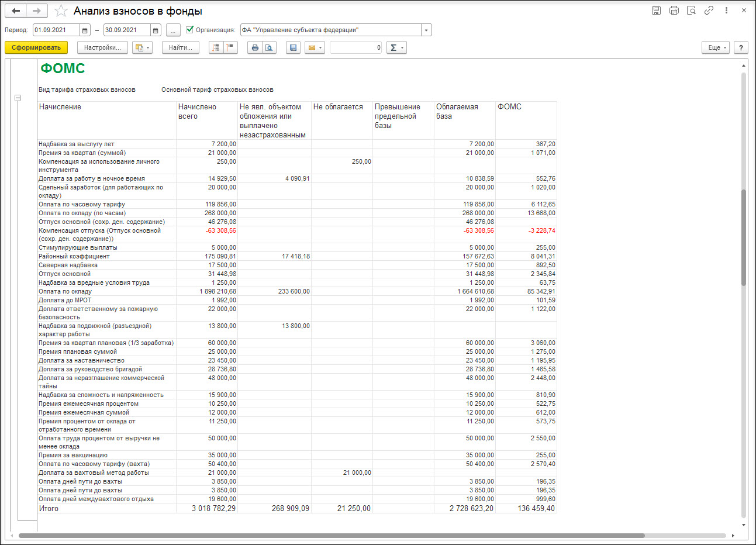Click total ФОМС cell 136 459,40
Viewport: 756px width, 545px height.
tap(536, 509)
